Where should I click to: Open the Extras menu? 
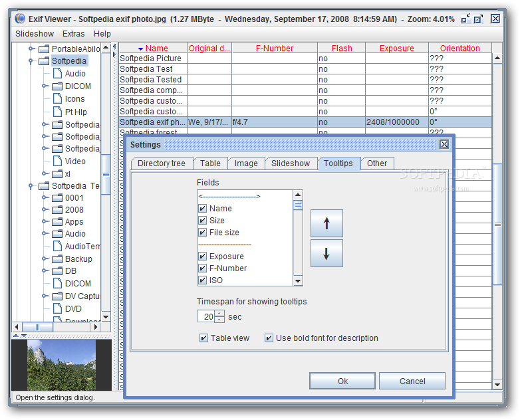73,34
